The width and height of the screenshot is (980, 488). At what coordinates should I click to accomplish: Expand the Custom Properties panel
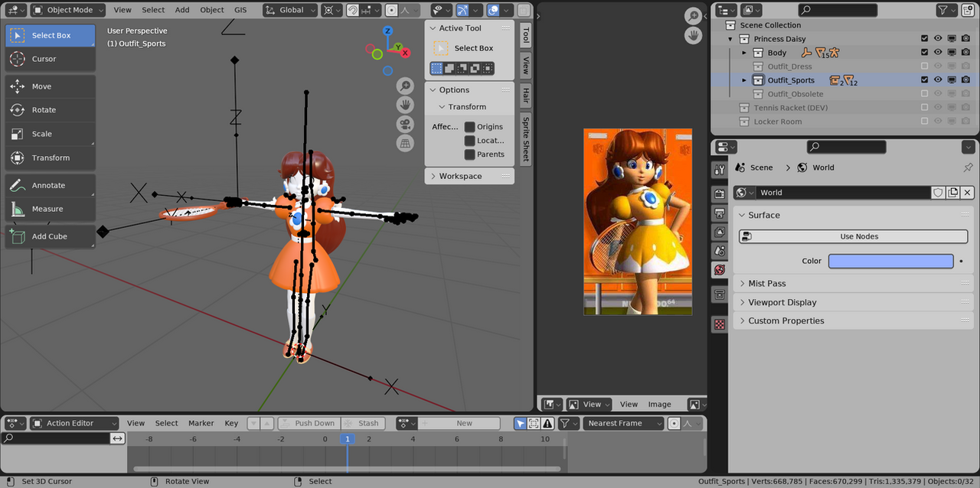pos(854,321)
